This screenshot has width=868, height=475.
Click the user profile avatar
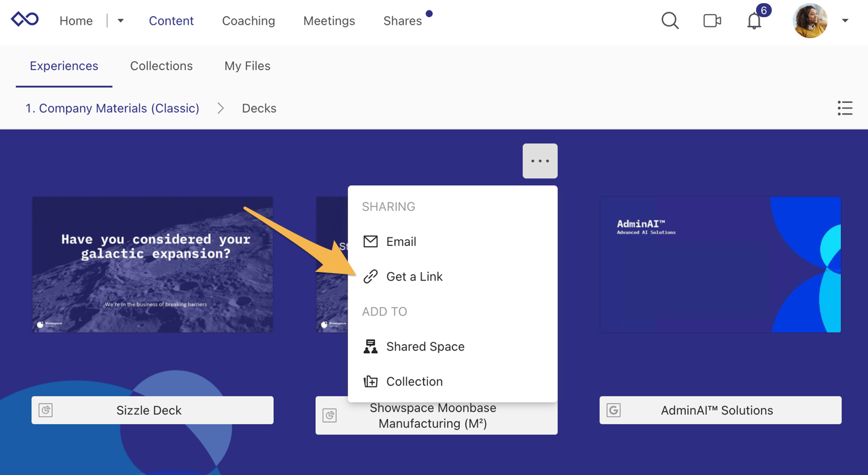point(810,20)
